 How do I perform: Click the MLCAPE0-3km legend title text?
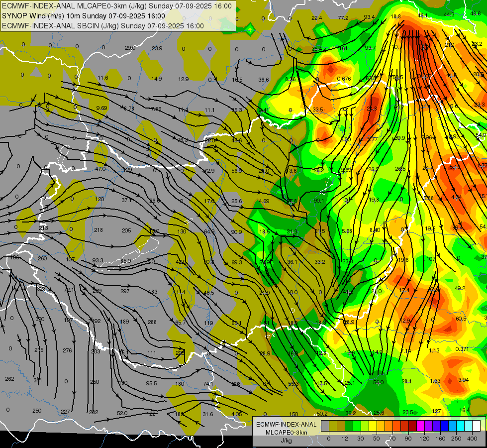[286, 433]
